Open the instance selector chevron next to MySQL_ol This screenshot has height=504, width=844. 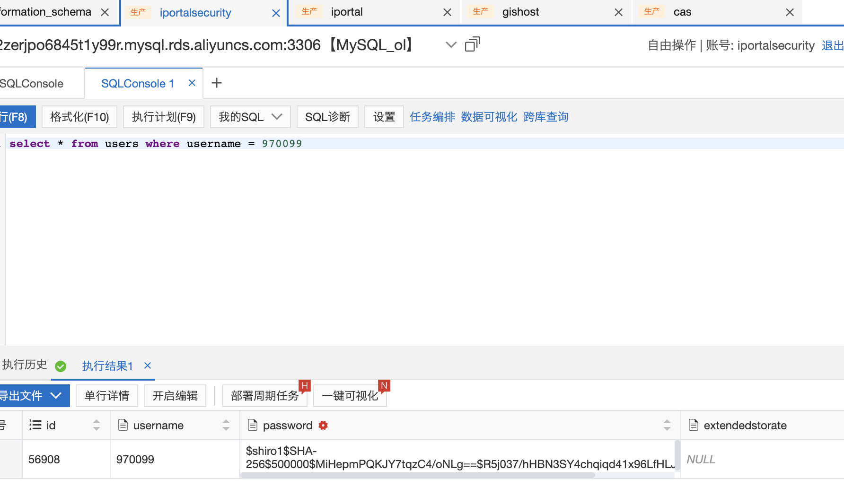pyautogui.click(x=450, y=44)
